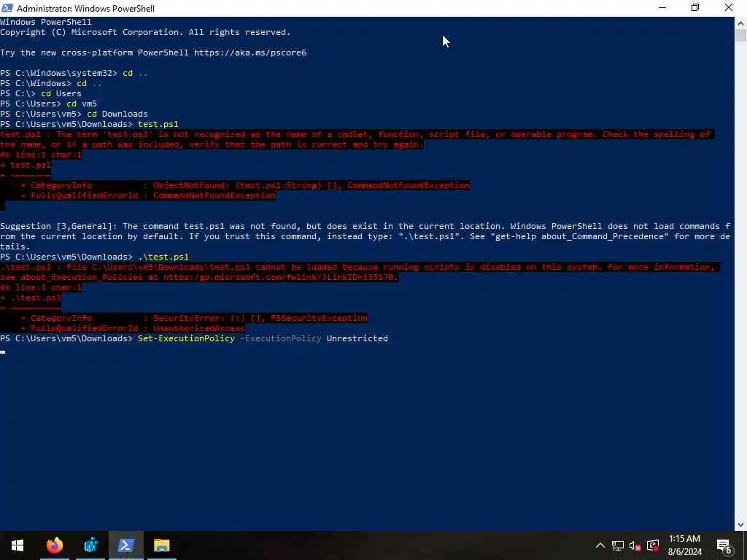Image resolution: width=747 pixels, height=560 pixels.
Task: Select the PowerShell taskbar button
Action: click(x=125, y=545)
